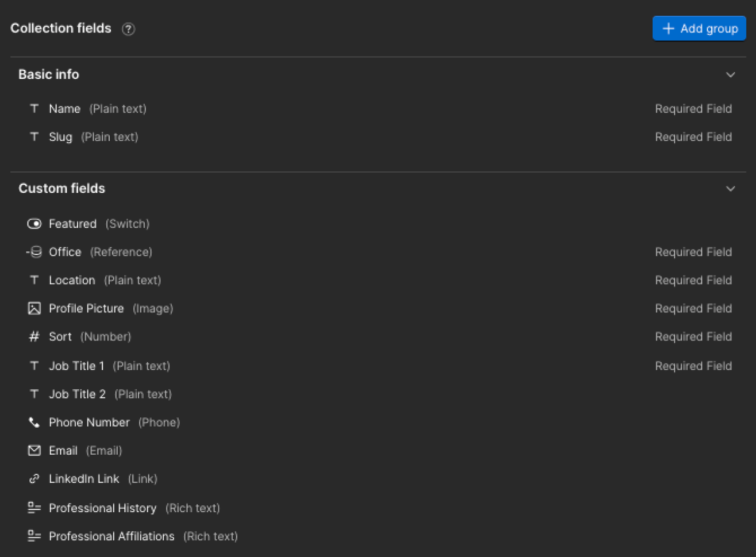756x557 pixels.
Task: Open the Profile Picture field label
Action: (x=86, y=309)
